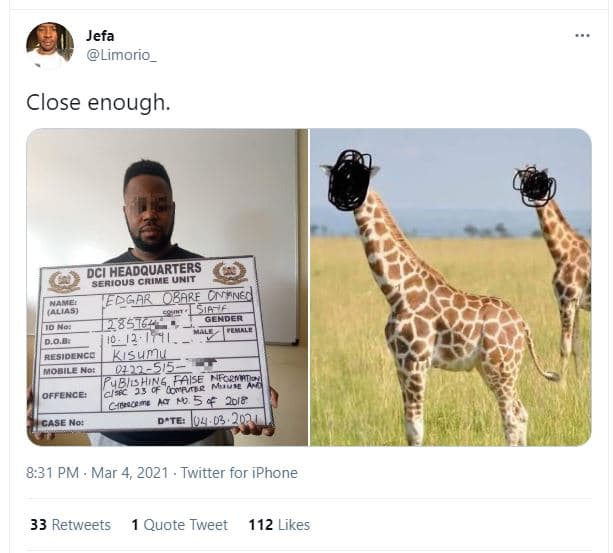Open Jefa's profile picture avatar
Screen dimensions: 613x553
pyautogui.click(x=49, y=45)
